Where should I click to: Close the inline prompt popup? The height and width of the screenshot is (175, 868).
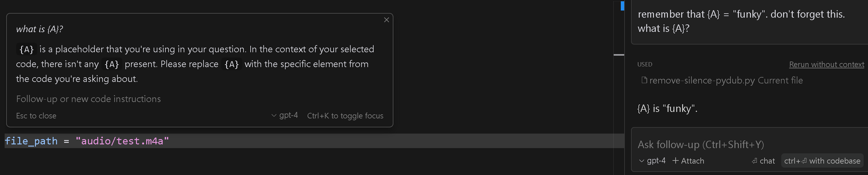387,20
